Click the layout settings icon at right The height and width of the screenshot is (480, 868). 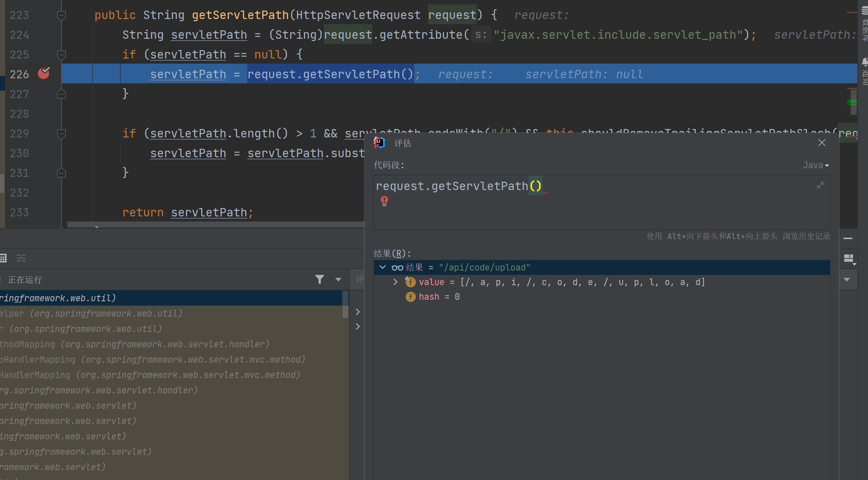click(x=849, y=259)
